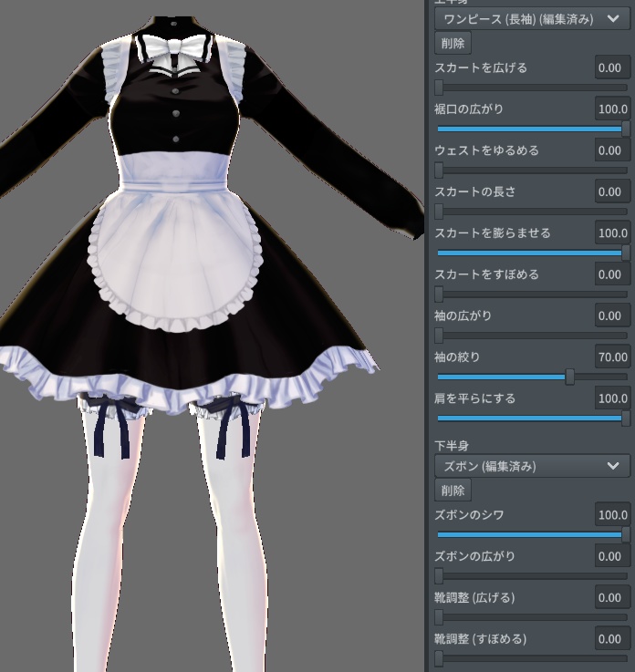Click the 下半身 section label
Image resolution: width=635 pixels, height=672 pixels.
(x=451, y=446)
